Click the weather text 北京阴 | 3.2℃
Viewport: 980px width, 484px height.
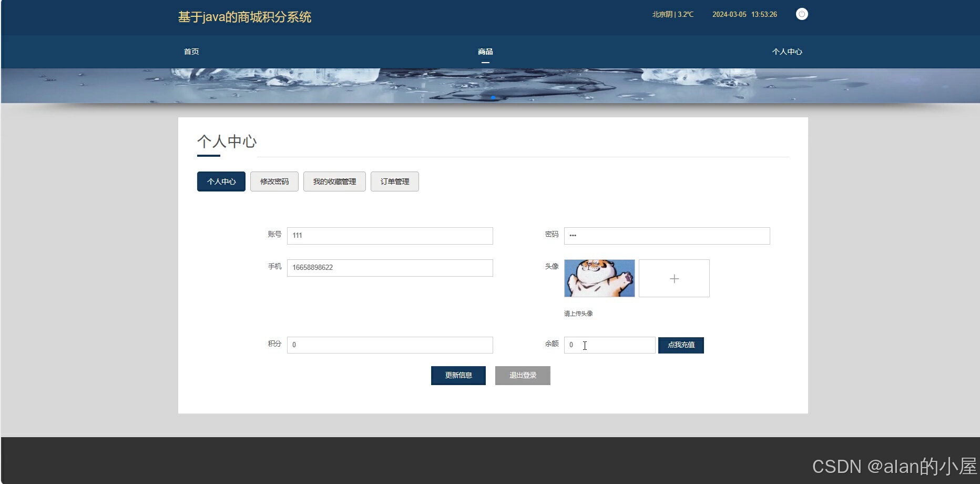673,15
